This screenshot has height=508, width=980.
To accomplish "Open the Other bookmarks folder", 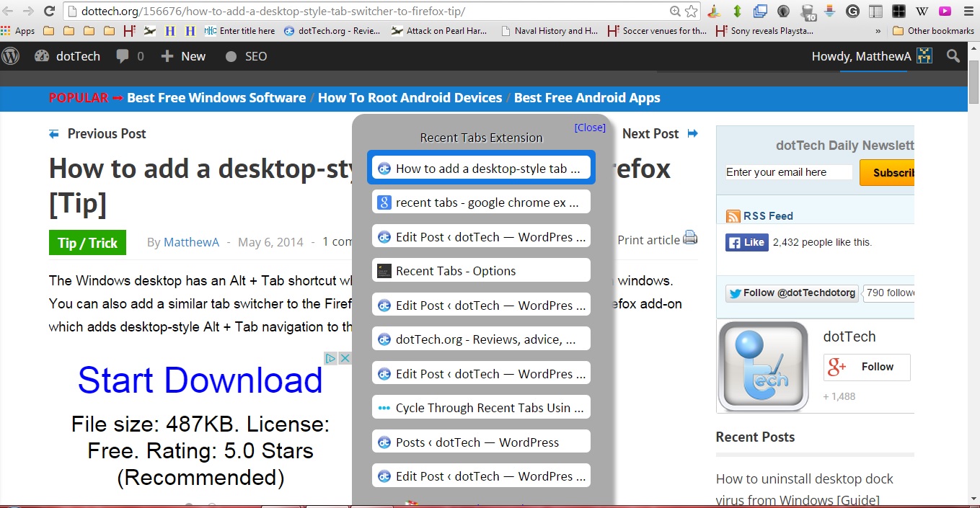I will point(933,31).
